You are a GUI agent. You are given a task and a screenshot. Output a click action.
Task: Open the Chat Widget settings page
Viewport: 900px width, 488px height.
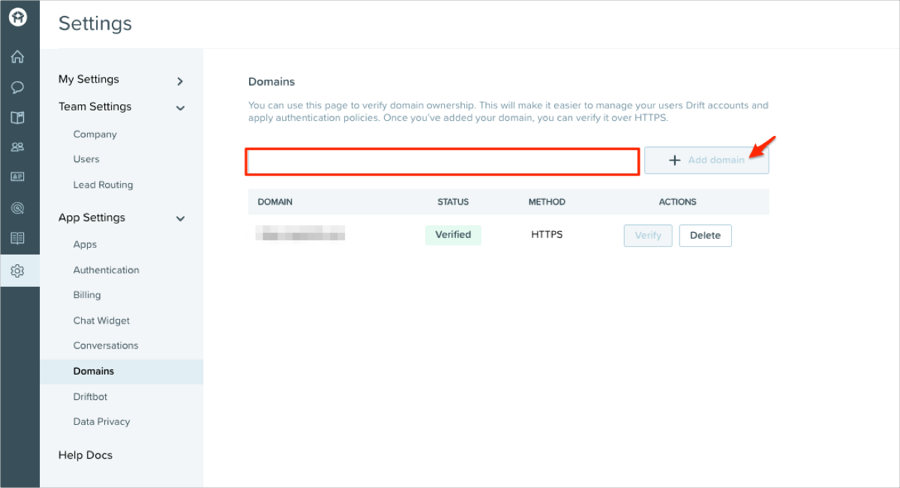pos(101,321)
